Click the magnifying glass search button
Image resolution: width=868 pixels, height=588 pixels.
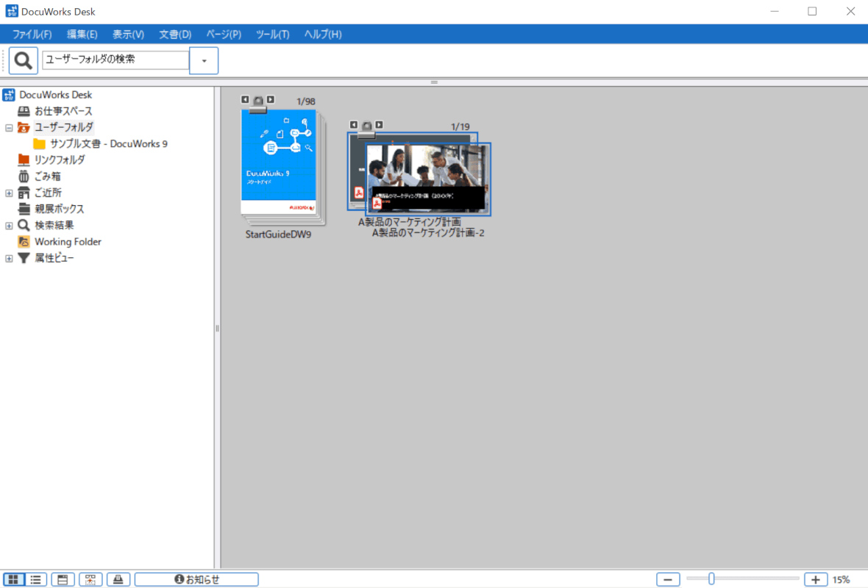24,60
